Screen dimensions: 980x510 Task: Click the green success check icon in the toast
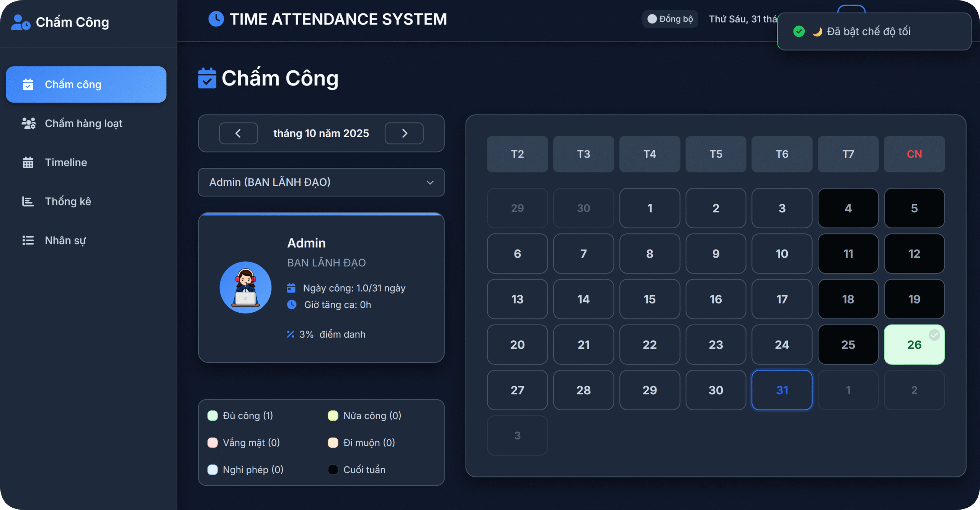click(799, 31)
